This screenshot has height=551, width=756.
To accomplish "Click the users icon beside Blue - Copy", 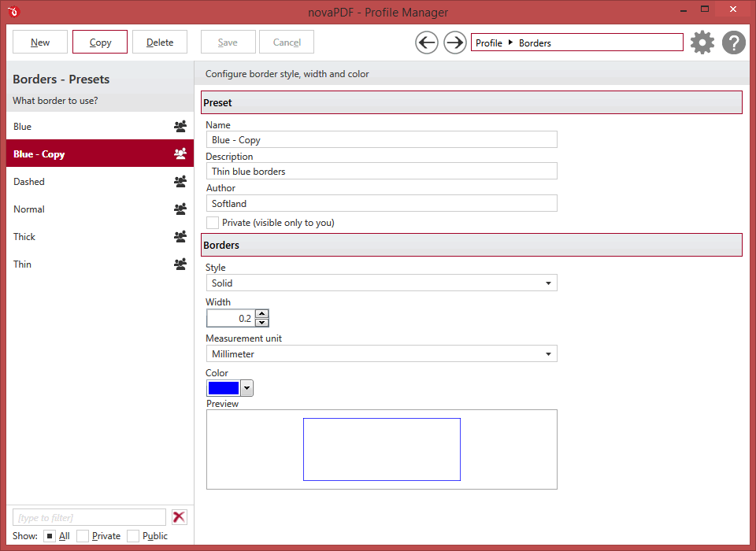I will (x=180, y=153).
